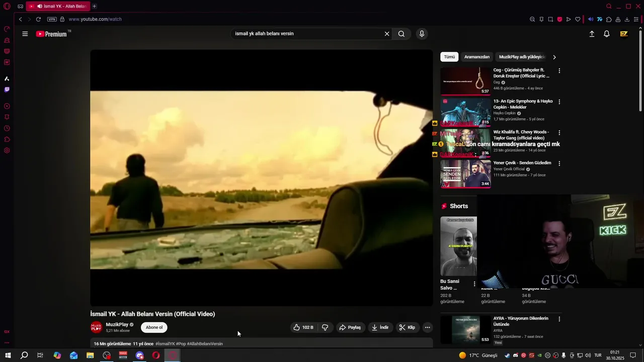Subscribe with the Abone ol button
Viewport: 644px width, 362px height.
(x=154, y=327)
